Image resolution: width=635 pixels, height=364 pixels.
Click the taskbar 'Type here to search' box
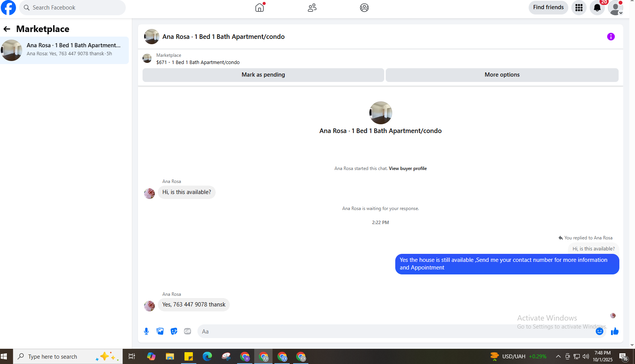pyautogui.click(x=68, y=356)
